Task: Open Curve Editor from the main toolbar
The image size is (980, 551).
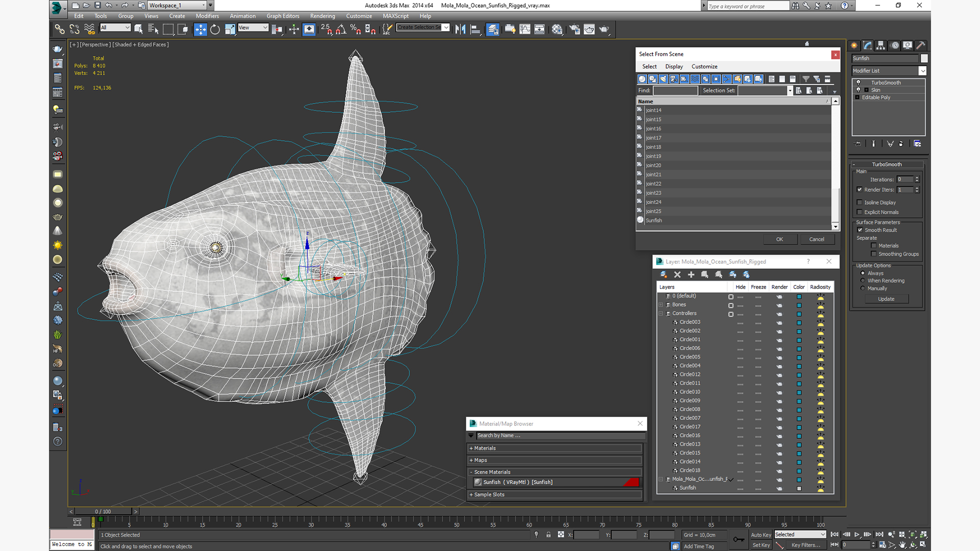Action: point(525,29)
